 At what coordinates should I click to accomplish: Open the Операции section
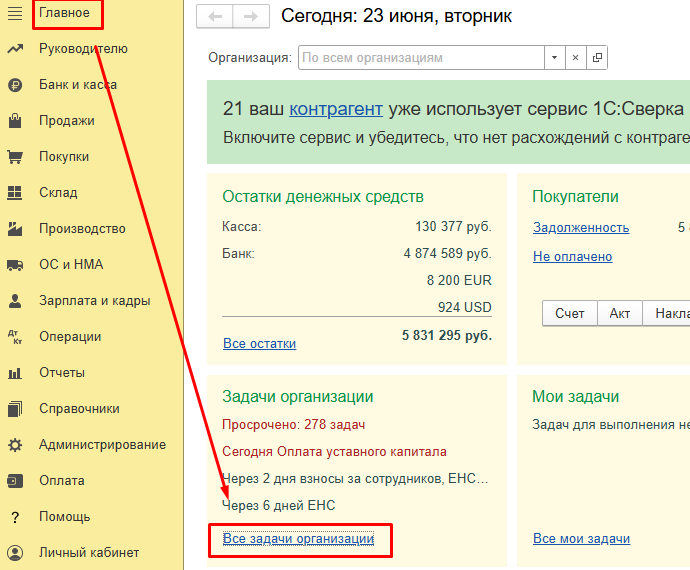70,337
